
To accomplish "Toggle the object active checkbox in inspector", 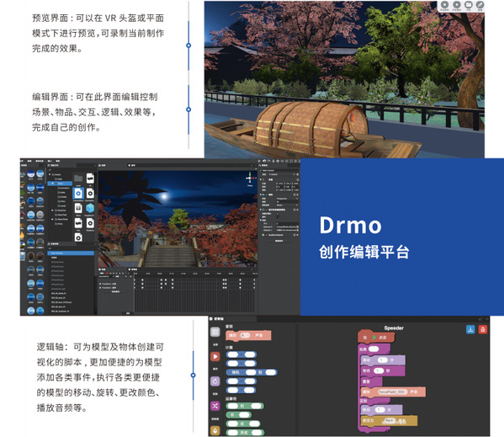I will click(x=261, y=170).
